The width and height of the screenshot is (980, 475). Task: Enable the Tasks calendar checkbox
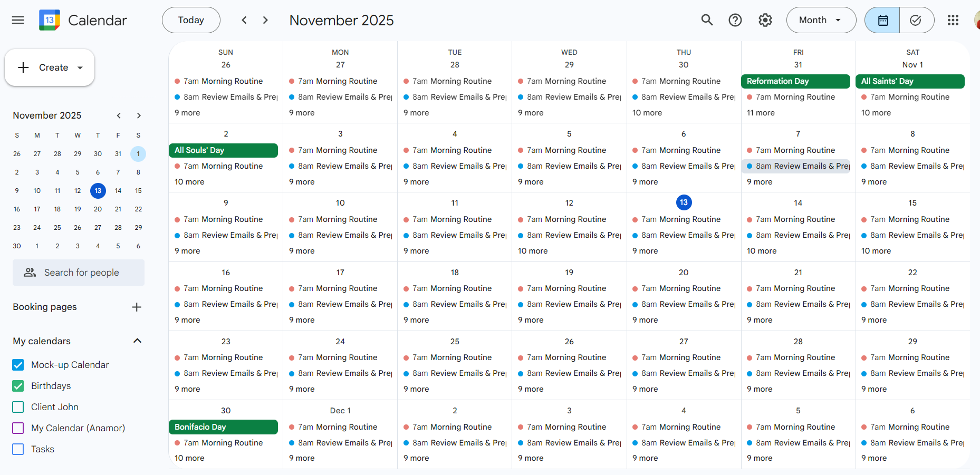pos(17,449)
